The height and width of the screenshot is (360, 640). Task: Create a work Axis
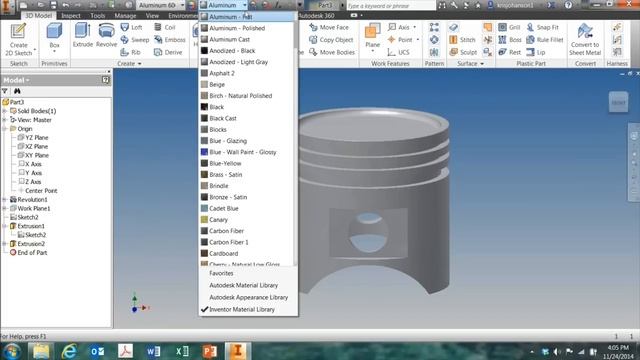[402, 27]
